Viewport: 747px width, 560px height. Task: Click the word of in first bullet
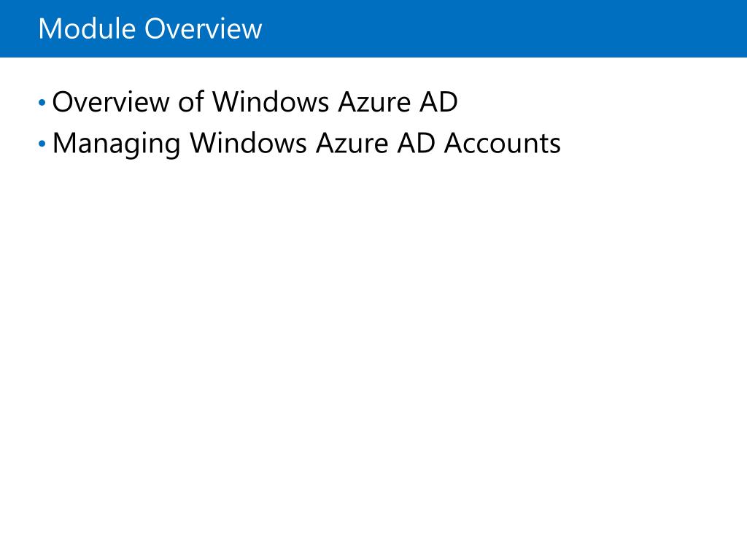point(191,102)
